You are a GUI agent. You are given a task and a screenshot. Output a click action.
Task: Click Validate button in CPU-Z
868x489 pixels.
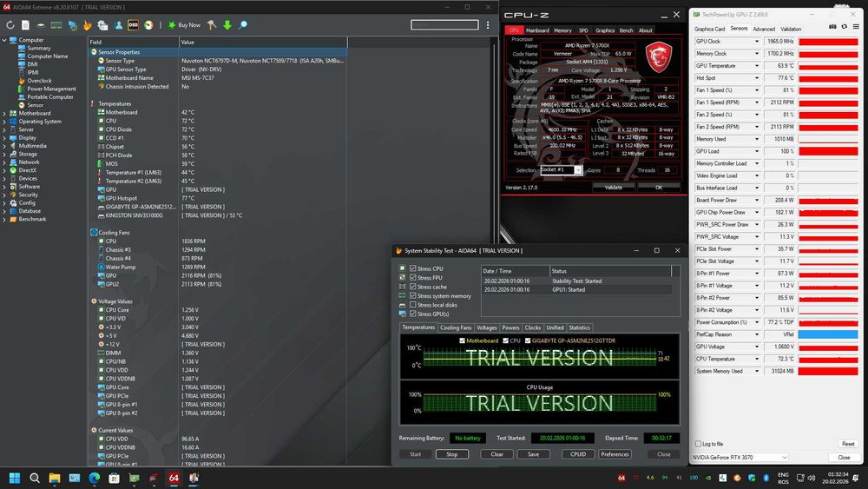click(614, 188)
